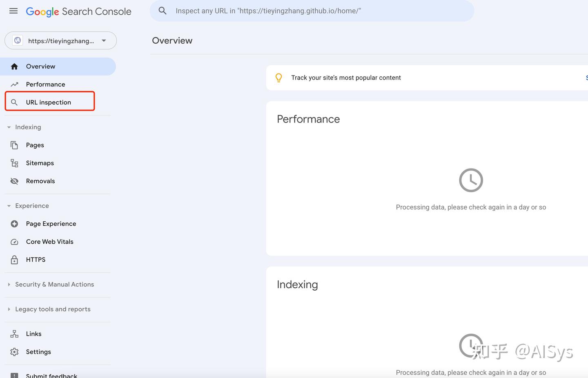Select the Removals hidden-eye icon
This screenshot has width=588, height=378.
(14, 181)
